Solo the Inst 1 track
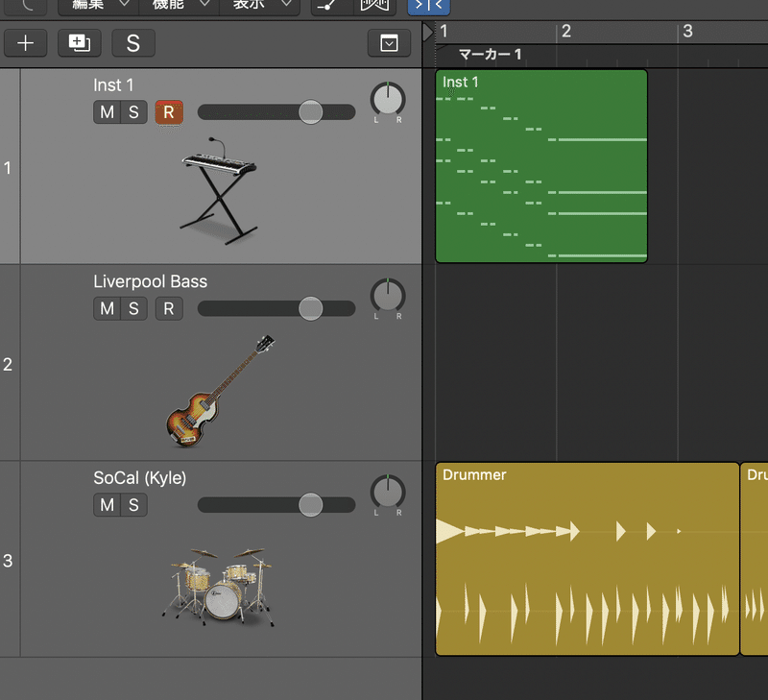Viewport: 768px width, 700px height. click(133, 112)
